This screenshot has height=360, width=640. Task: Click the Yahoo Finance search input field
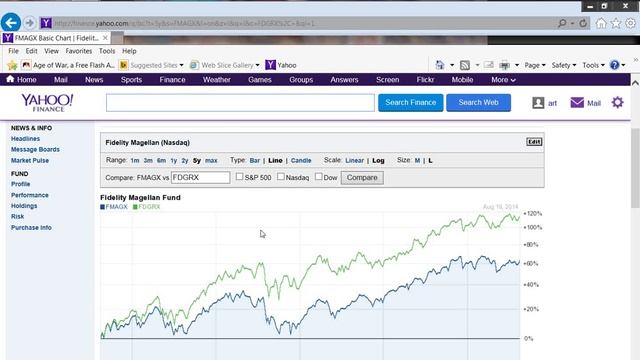pyautogui.click(x=240, y=102)
